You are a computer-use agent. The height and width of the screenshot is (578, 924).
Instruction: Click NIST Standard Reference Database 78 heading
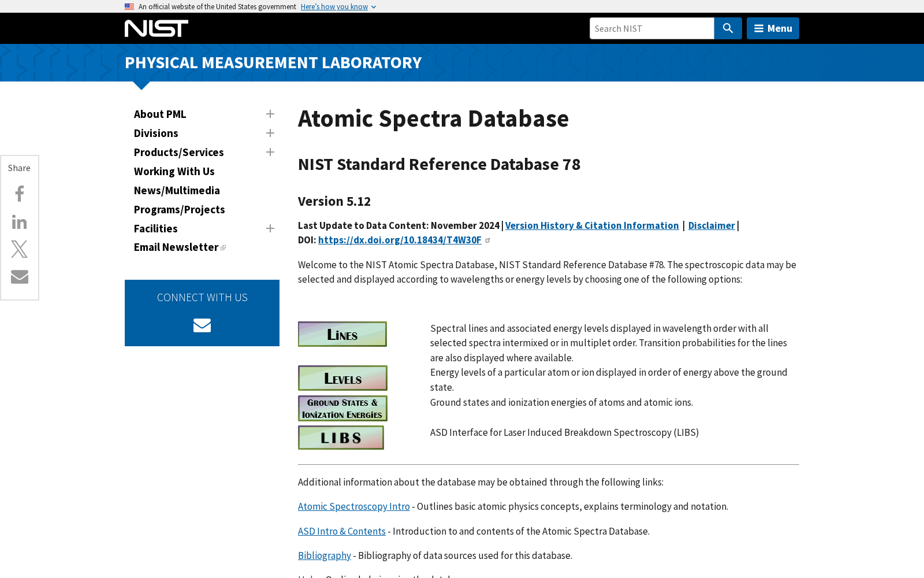[x=439, y=164]
